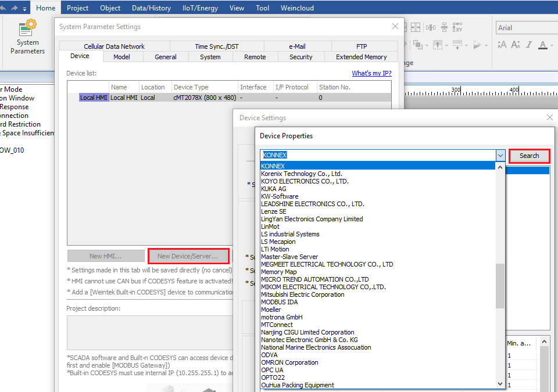The width and height of the screenshot is (558, 392).
Task: Choose Mitsubishi Electric Corporation from list
Action: (378, 294)
